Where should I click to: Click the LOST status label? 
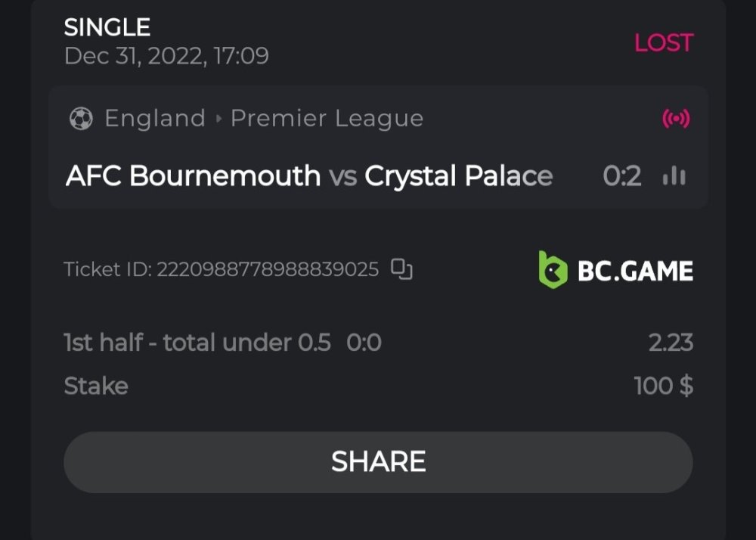(663, 43)
